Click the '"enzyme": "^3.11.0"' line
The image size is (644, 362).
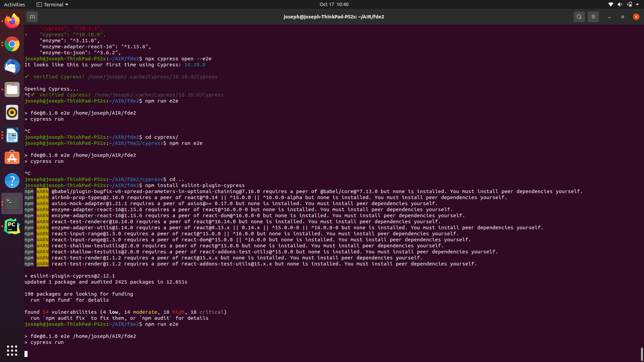pyautogui.click(x=69, y=41)
